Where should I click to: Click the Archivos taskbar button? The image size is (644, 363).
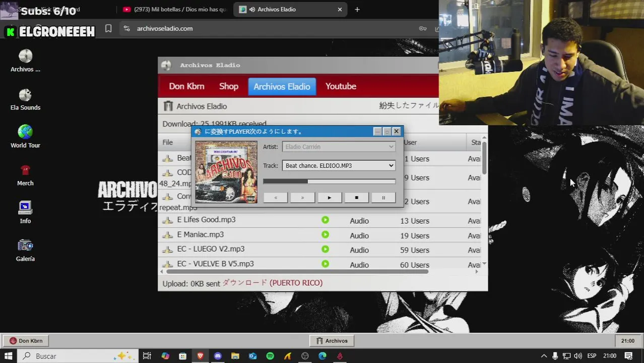(332, 341)
